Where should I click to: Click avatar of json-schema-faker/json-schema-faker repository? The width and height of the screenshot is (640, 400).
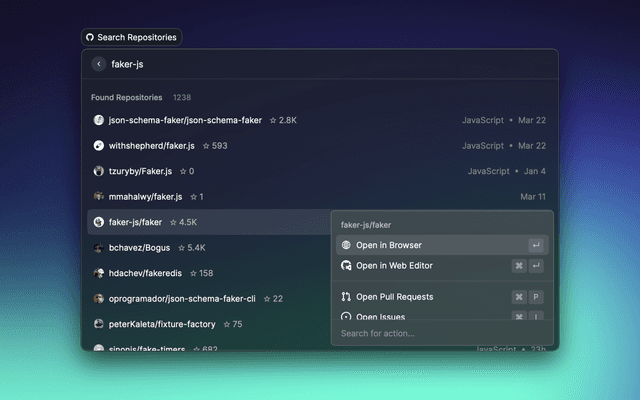pyautogui.click(x=99, y=120)
